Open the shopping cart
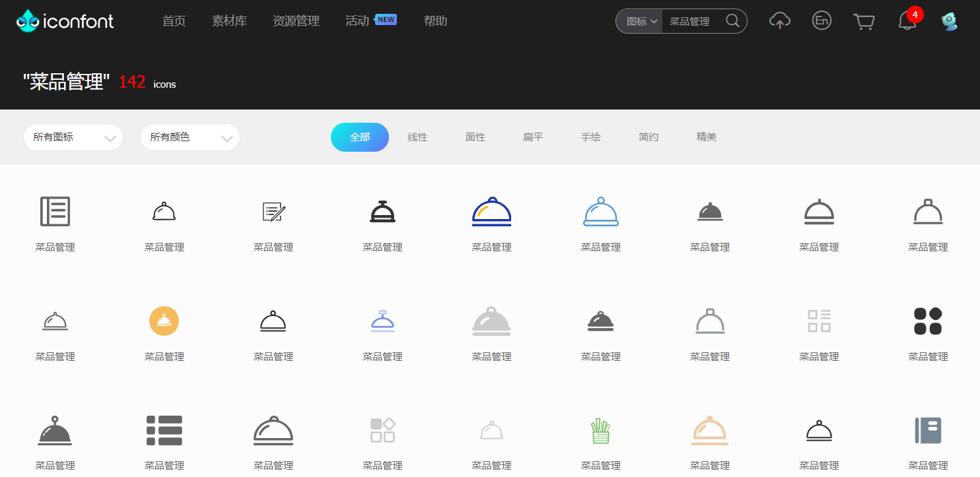Screen dimensions: 980x477 pos(864,21)
